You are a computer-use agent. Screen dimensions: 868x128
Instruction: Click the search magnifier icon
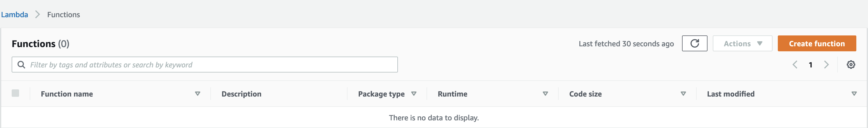tap(21, 65)
